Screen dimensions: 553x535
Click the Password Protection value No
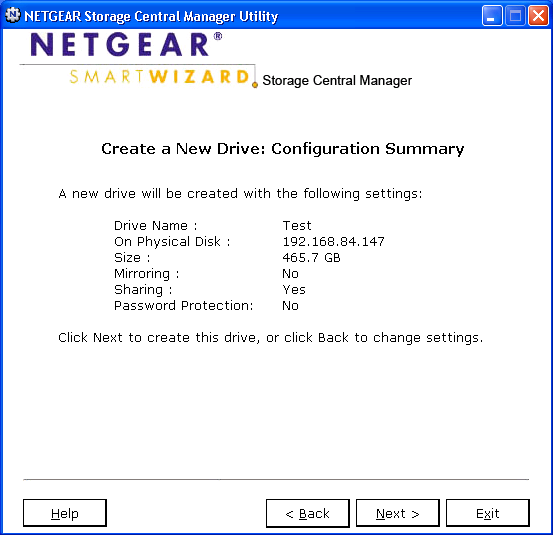point(290,306)
